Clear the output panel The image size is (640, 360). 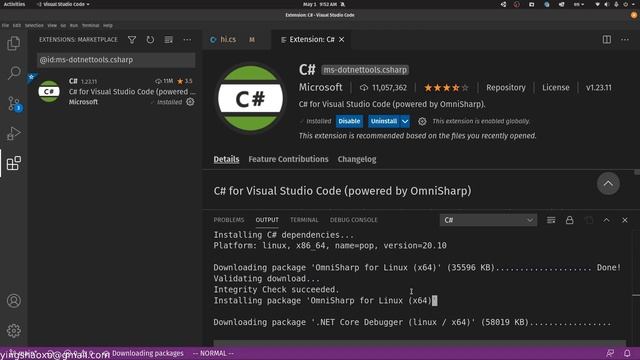point(551,220)
